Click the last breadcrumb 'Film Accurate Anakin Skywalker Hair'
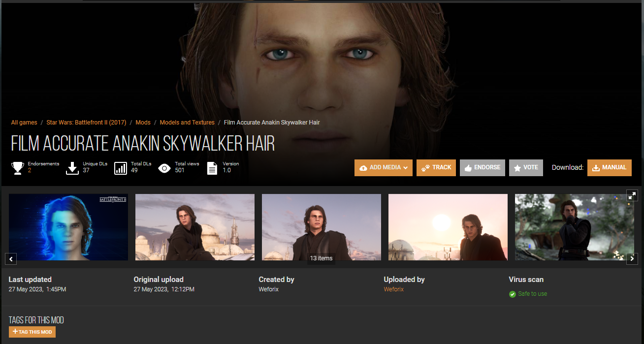The height and width of the screenshot is (344, 644). 272,123
